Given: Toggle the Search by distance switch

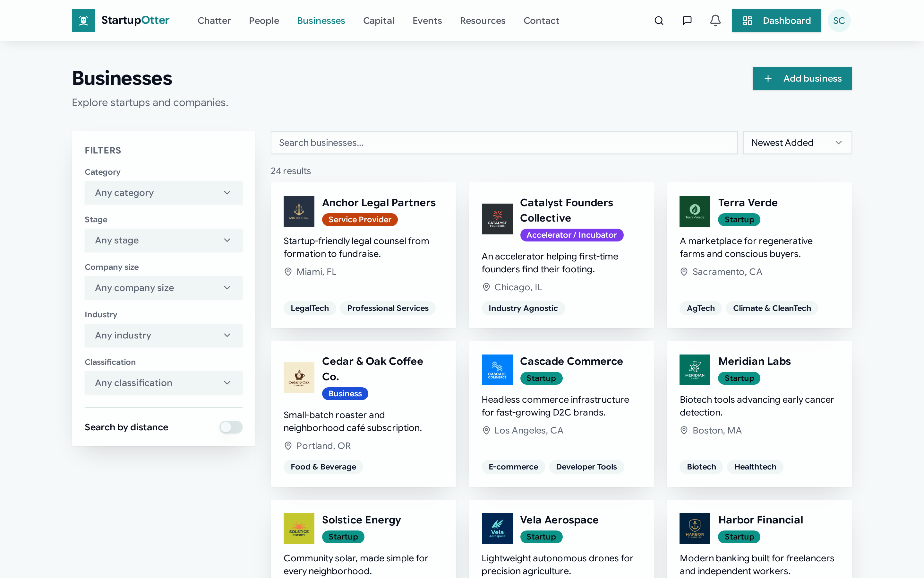Looking at the screenshot, I should point(231,427).
